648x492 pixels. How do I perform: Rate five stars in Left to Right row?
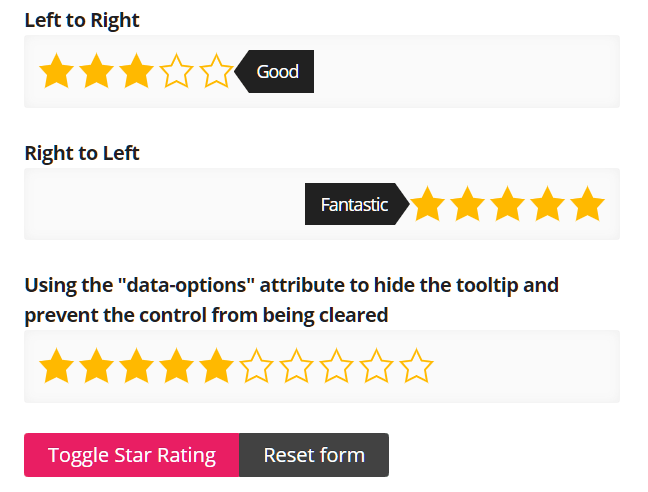pyautogui.click(x=216, y=71)
